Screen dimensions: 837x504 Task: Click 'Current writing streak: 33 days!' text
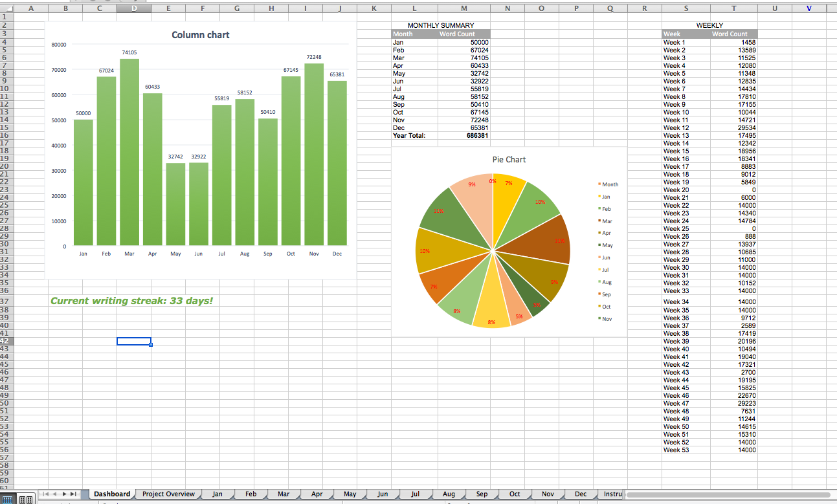tap(131, 301)
